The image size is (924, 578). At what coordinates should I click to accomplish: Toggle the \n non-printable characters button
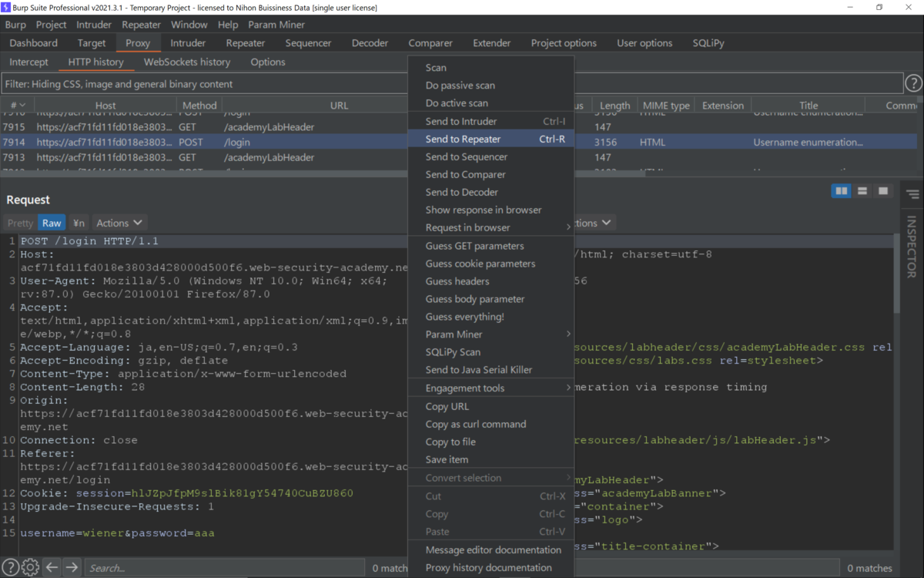pos(79,223)
